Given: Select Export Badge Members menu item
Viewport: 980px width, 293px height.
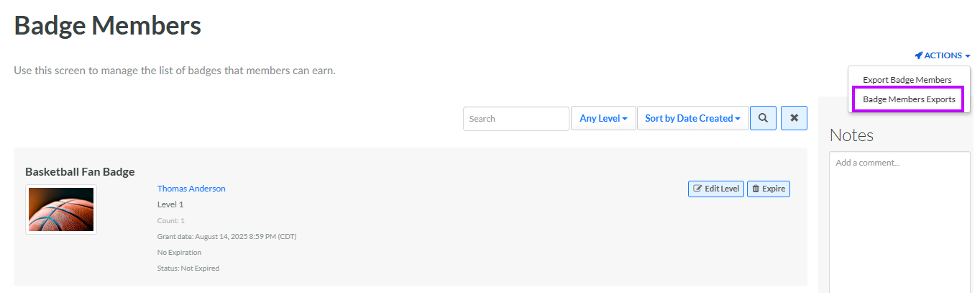Looking at the screenshot, I should pyautogui.click(x=907, y=80).
